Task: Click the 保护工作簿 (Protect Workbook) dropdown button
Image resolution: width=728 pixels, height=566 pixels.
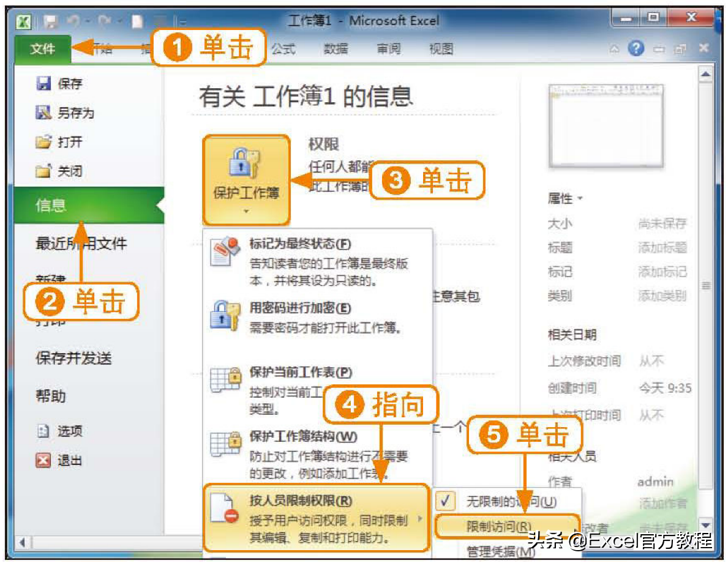Action: point(246,180)
